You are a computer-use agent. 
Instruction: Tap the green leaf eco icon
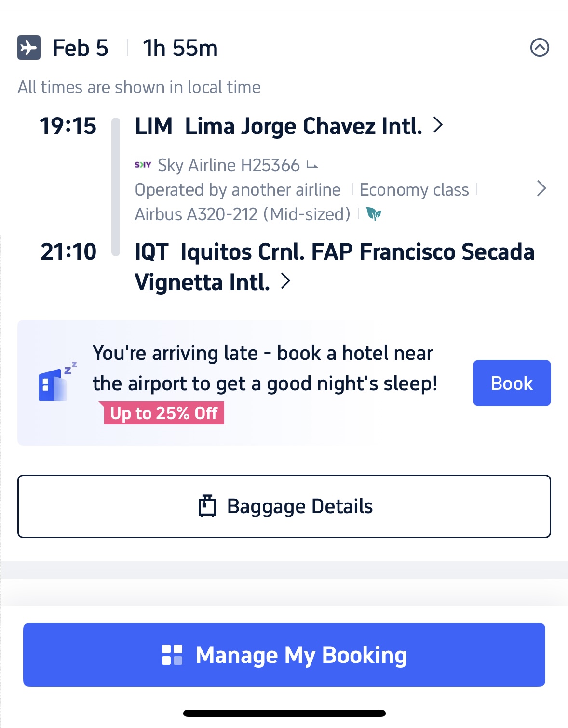coord(374,214)
